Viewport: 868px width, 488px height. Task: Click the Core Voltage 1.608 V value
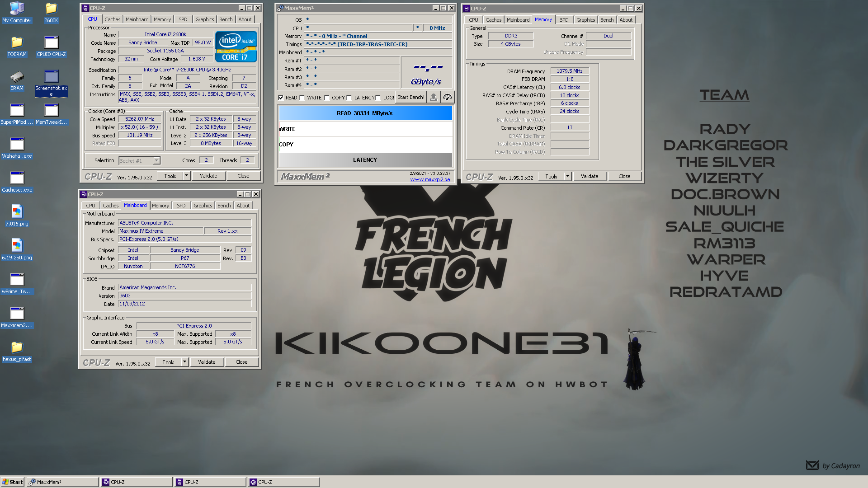197,59
